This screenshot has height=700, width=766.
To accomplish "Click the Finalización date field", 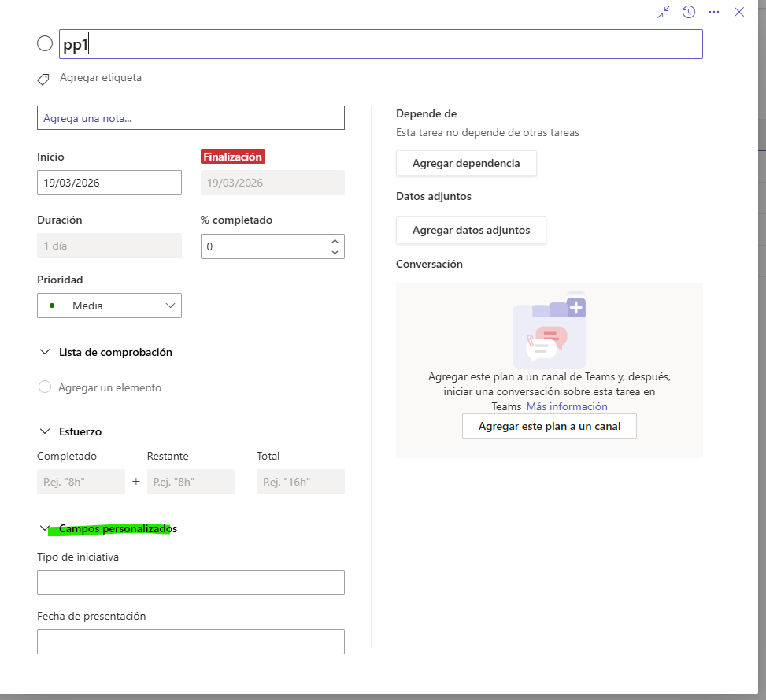I will pos(272,183).
